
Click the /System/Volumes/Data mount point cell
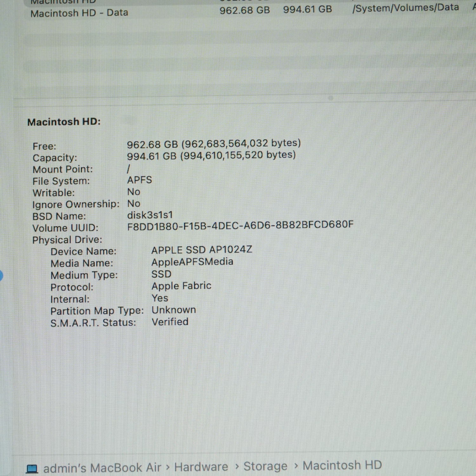point(406,8)
